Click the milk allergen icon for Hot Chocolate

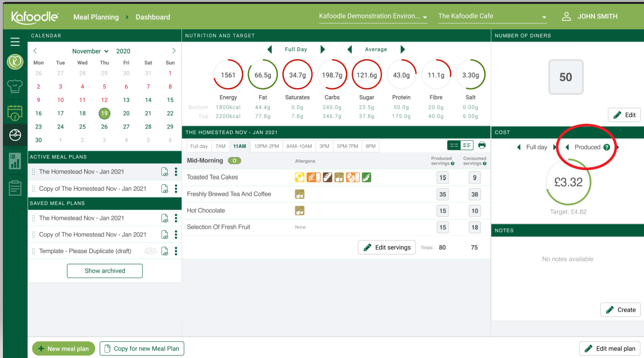pos(300,211)
